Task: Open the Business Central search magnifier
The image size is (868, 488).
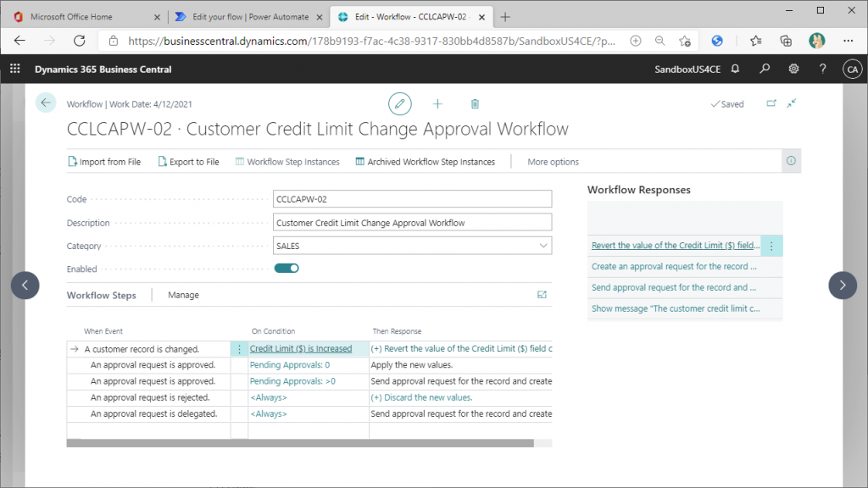Action: tap(765, 69)
